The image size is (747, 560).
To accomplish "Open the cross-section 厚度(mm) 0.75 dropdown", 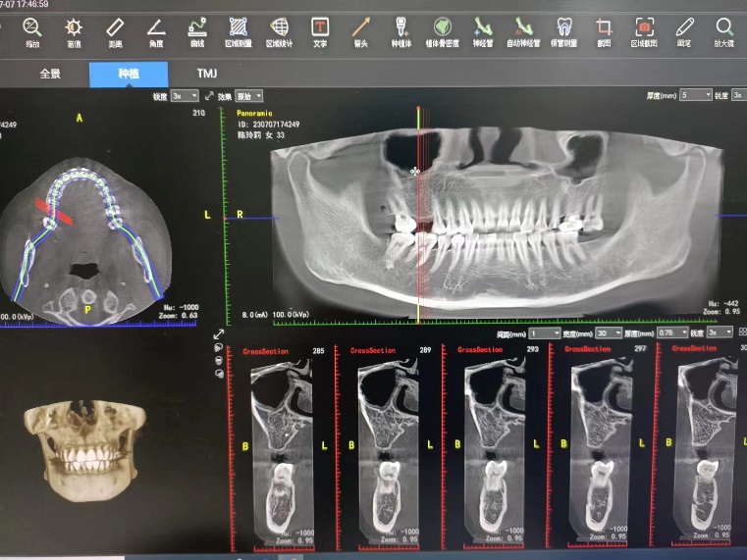I will [672, 332].
